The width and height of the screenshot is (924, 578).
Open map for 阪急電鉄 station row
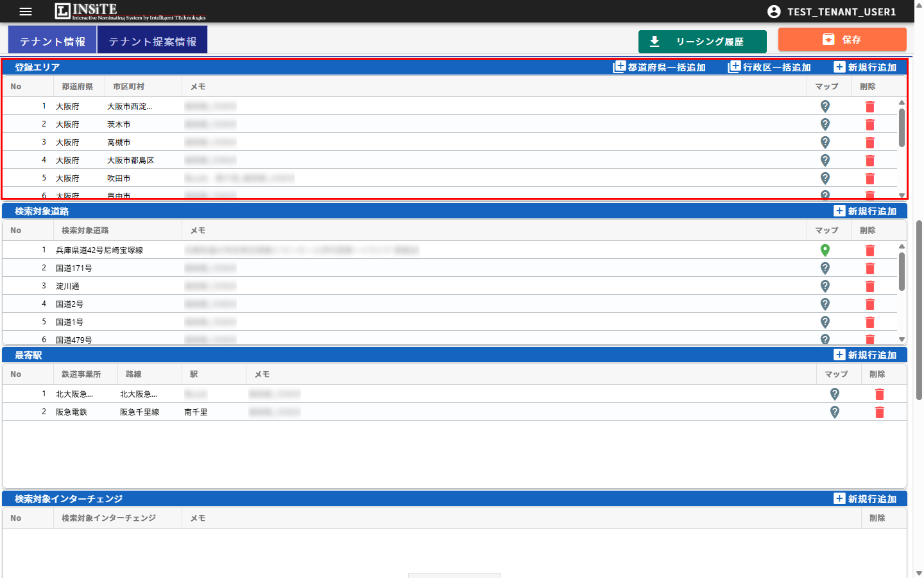[x=834, y=412]
